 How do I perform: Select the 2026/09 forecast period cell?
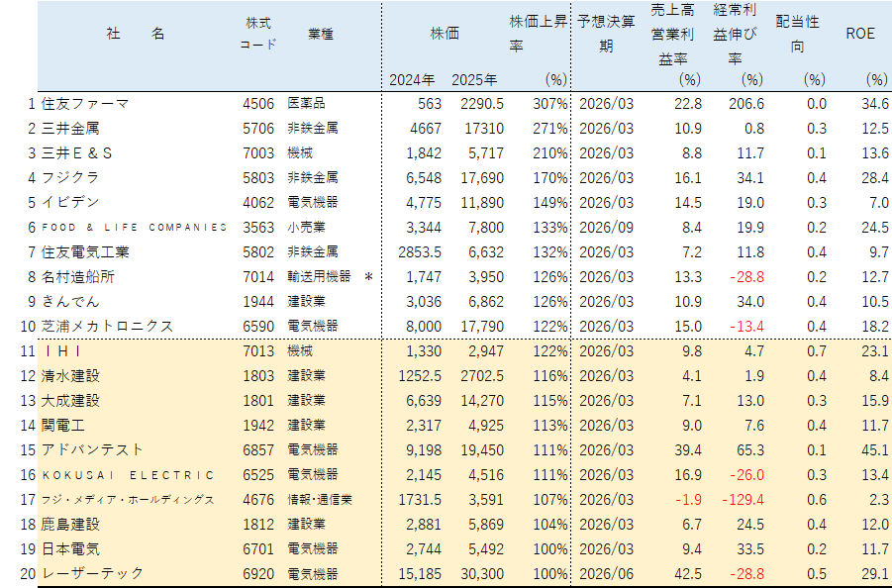(x=605, y=228)
